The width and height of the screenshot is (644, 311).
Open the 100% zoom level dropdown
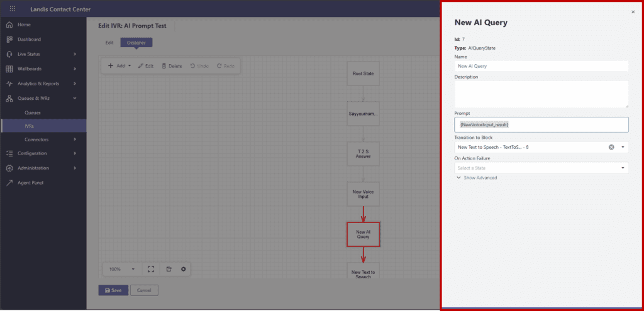(122, 269)
